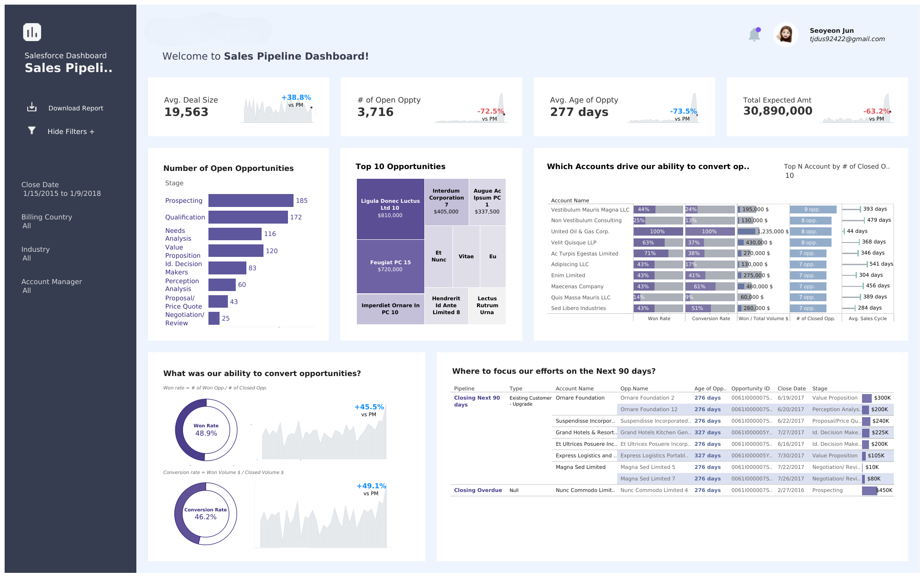Select the Ligula Donec Luctus Ltd 10 treemap block

click(x=390, y=208)
